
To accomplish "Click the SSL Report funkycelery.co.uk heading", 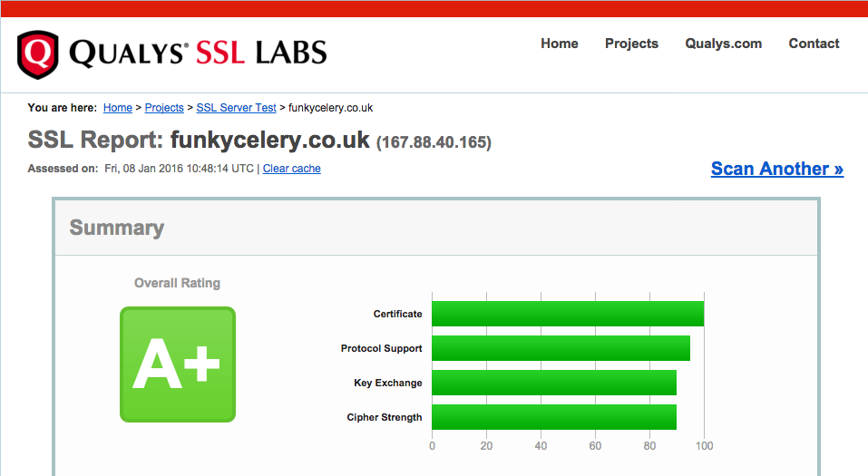I will click(199, 140).
